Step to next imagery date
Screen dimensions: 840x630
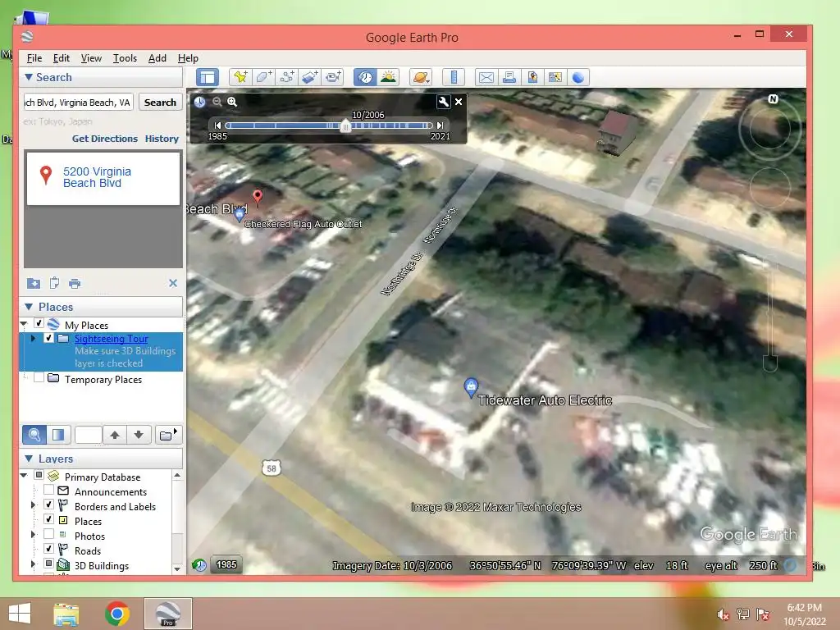tap(440, 126)
